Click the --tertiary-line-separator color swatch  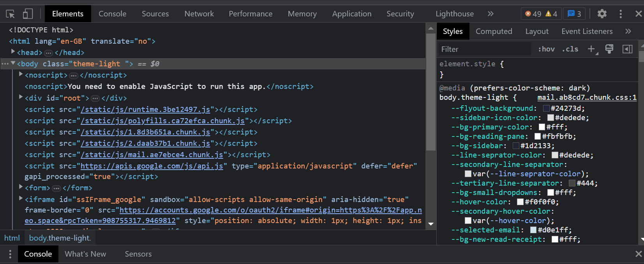coord(572,183)
